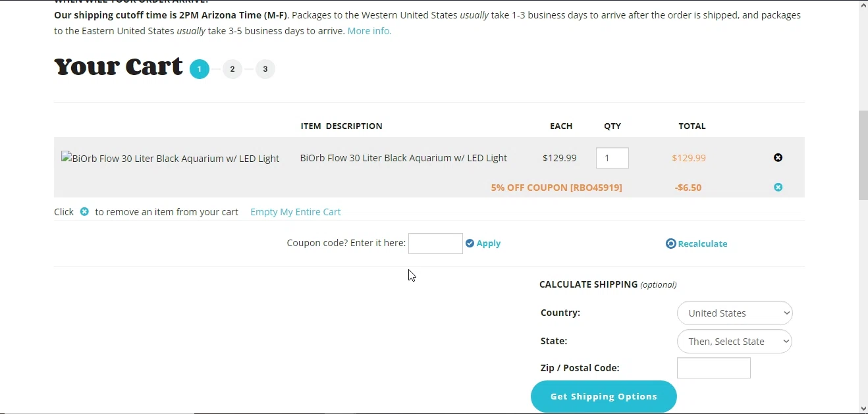Click the EACH column header
Screen dimensions: 868x414
561,126
